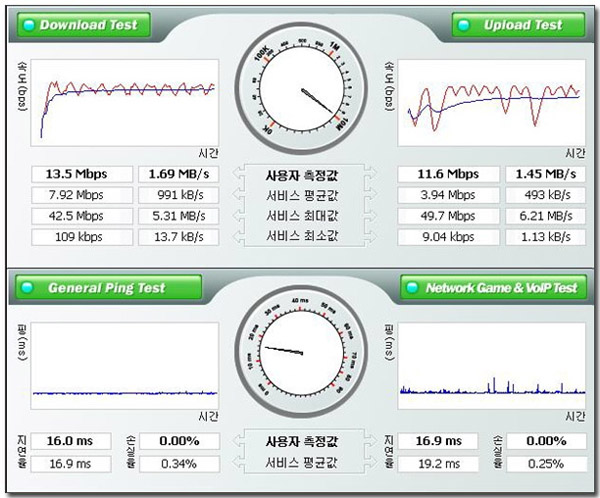This screenshot has height=498, width=600.
Task: Click the 16.0 ms ping latency field
Action: tap(71, 441)
